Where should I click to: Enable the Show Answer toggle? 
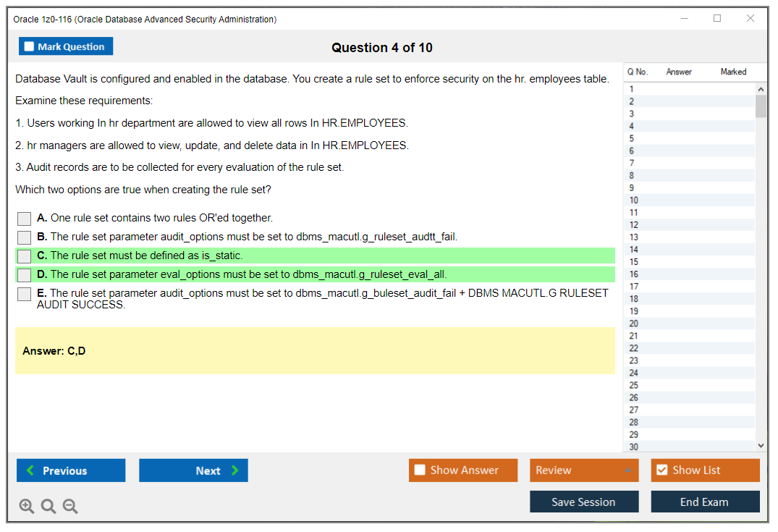tap(419, 470)
